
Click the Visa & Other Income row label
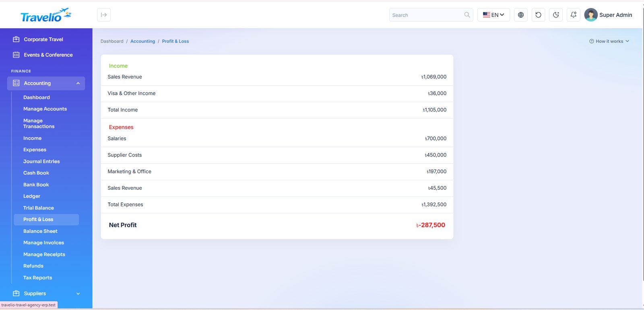[x=132, y=93]
